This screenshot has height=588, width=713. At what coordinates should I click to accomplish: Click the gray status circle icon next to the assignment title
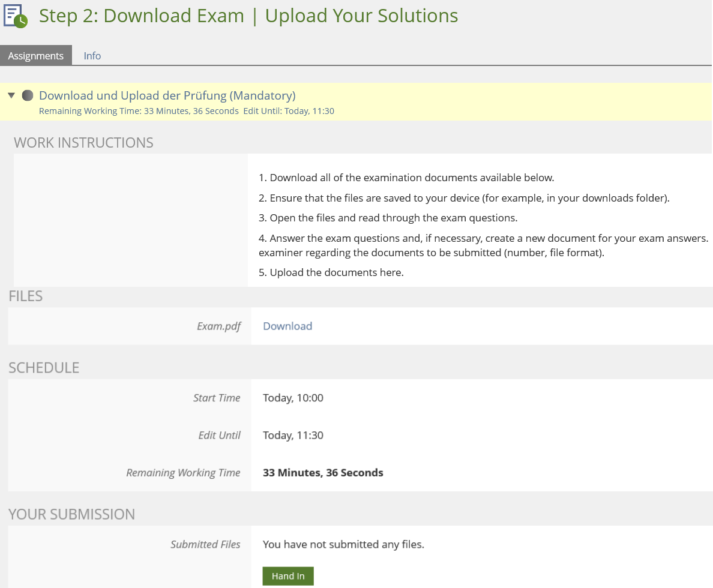(27, 95)
